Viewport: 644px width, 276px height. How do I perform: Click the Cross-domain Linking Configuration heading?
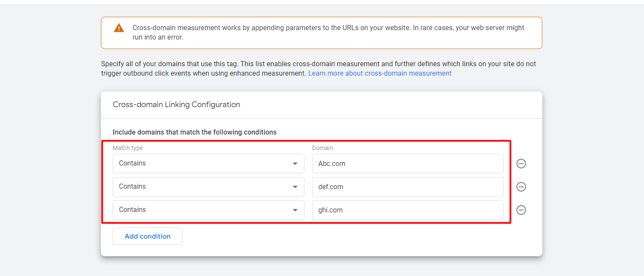pyautogui.click(x=176, y=104)
